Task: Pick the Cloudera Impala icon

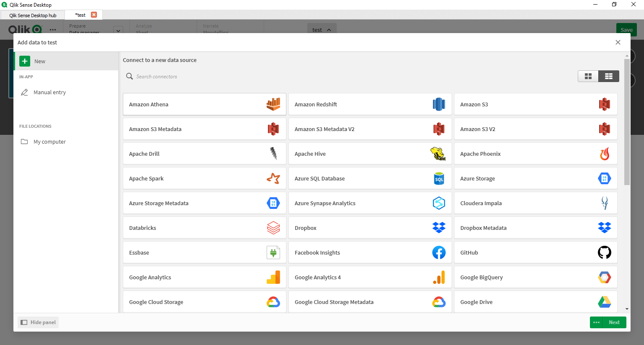Action: 605,203
